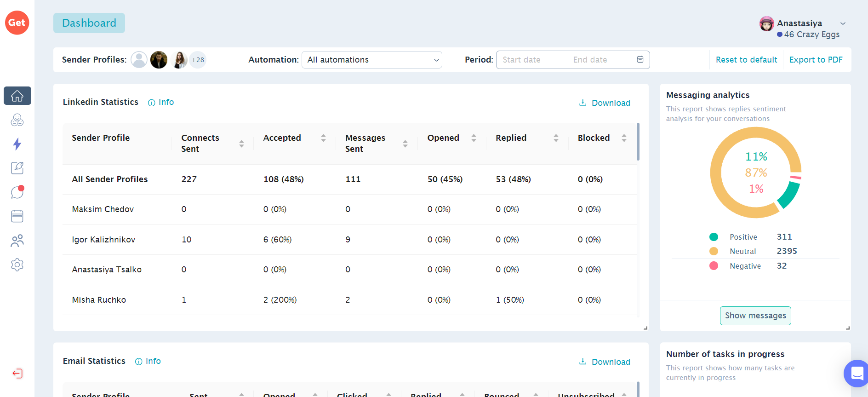Click the Negative red legend dot
Image resolution: width=868 pixels, height=397 pixels.
(x=714, y=266)
